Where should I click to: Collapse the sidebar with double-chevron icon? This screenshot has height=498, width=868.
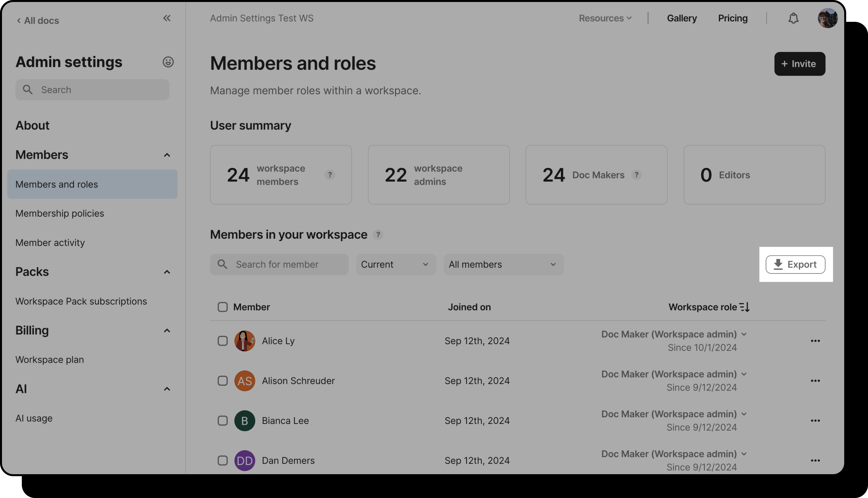coord(167,19)
